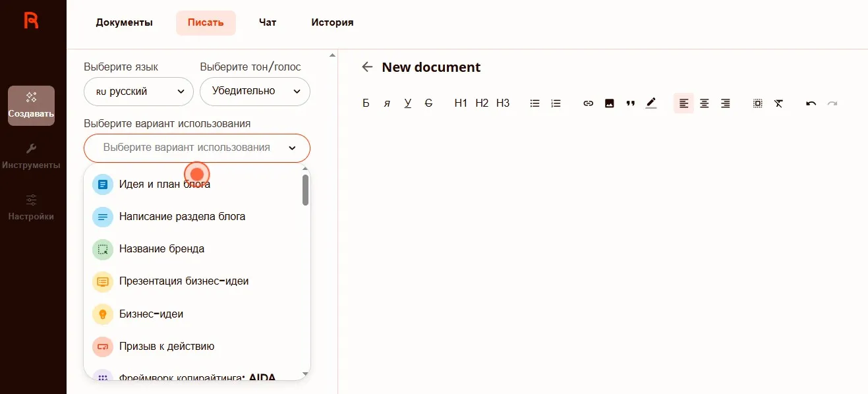
Task: Choose the Идея и план блога option
Action: 193,184
